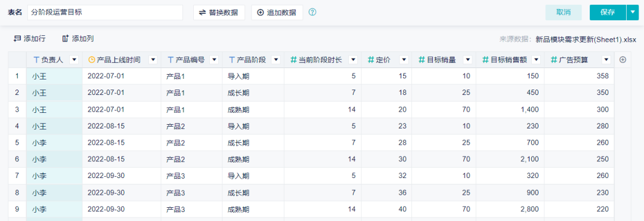Click the add column plus icon at table end
644x221 pixels.
[x=623, y=60]
